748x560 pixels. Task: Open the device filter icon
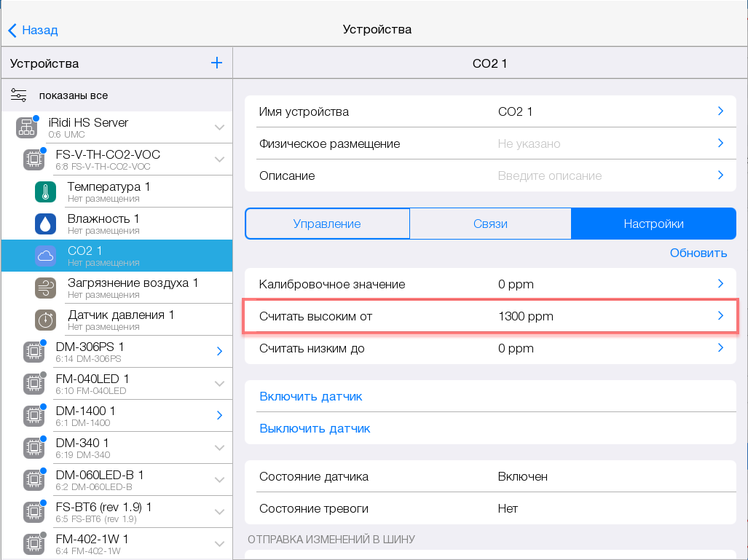[19, 95]
